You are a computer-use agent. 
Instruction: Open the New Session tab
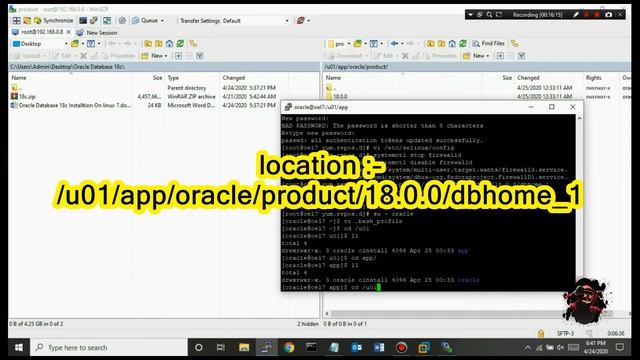pos(97,32)
